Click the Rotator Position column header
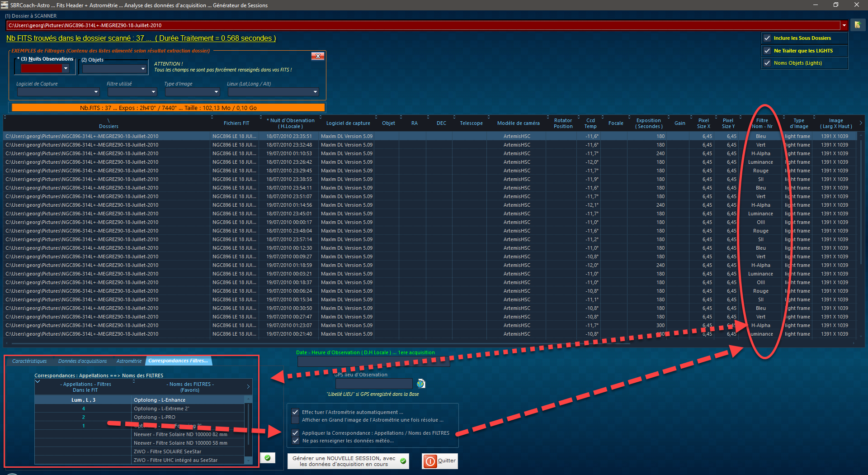868x475 pixels. click(x=563, y=123)
